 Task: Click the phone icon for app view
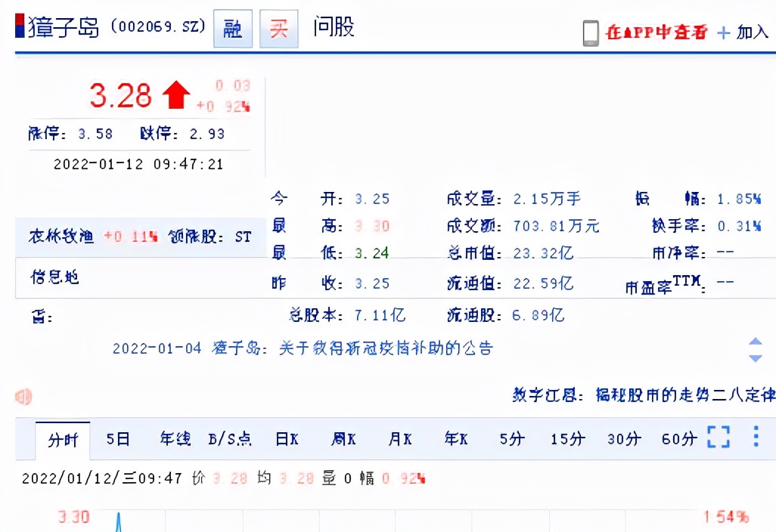tap(591, 33)
